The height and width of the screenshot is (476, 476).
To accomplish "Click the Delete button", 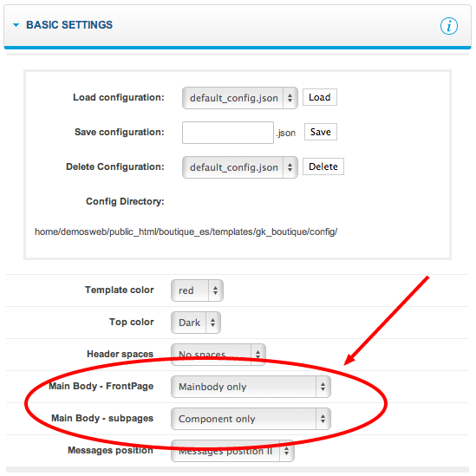I will click(x=323, y=166).
